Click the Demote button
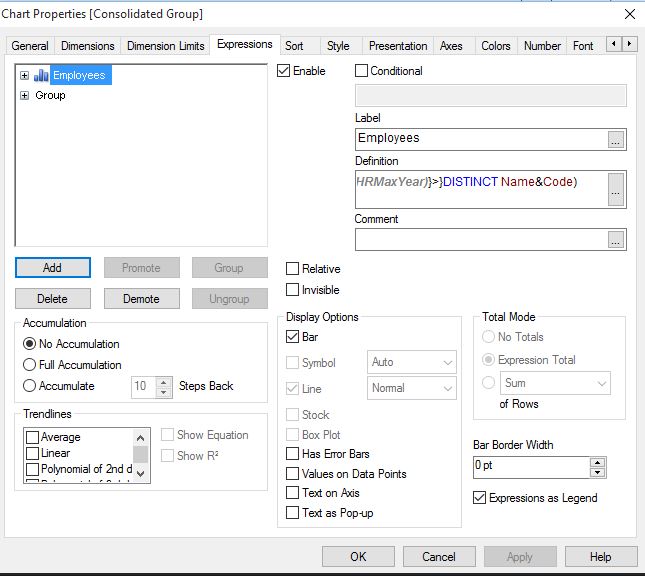645x576 pixels. point(142,298)
